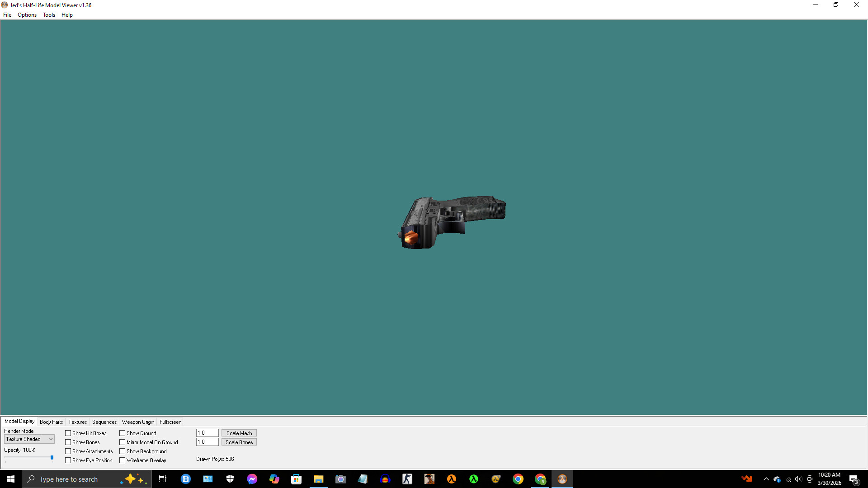The height and width of the screenshot is (488, 868).
Task: Click the Task View taskbar icon
Action: [163, 479]
